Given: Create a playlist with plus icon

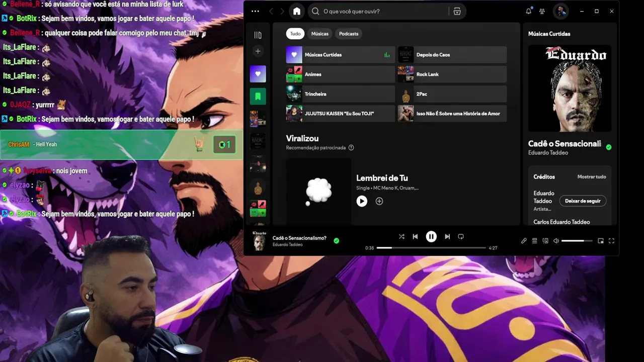Looking at the screenshot, I should pyautogui.click(x=258, y=51).
